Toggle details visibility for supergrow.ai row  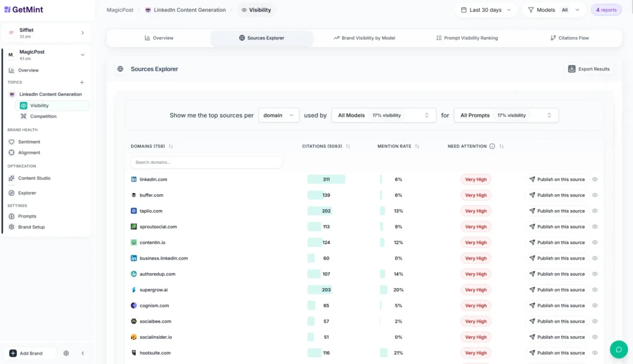click(x=595, y=289)
